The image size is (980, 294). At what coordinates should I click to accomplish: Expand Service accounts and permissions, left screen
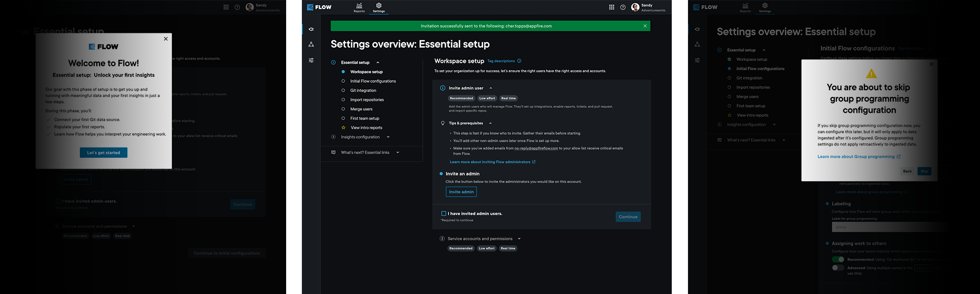[133, 226]
